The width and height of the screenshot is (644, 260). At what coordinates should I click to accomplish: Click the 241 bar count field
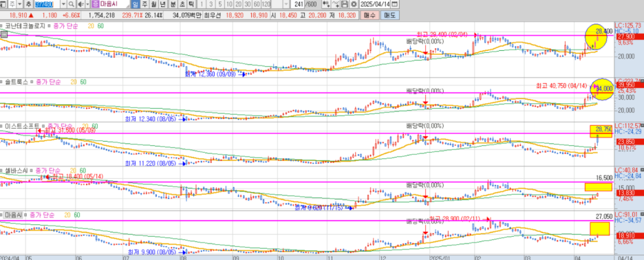297,5
